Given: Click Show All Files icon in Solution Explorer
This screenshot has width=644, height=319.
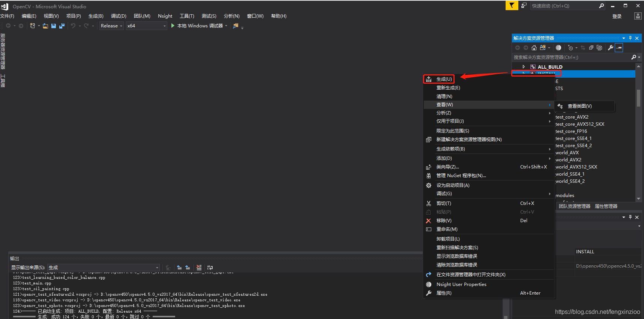Looking at the screenshot, I should tap(599, 48).
